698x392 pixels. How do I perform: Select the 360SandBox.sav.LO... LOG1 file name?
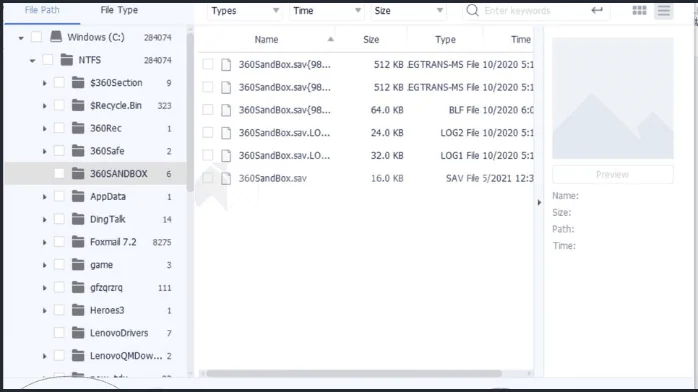pyautogui.click(x=284, y=155)
